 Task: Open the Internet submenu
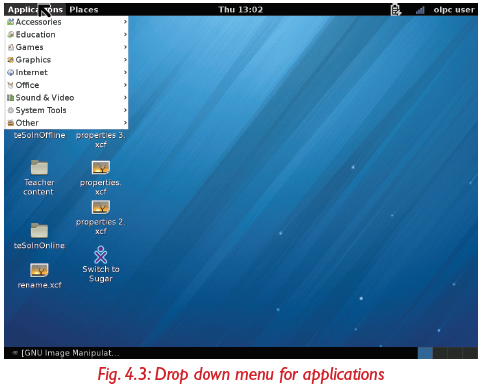tap(67, 72)
